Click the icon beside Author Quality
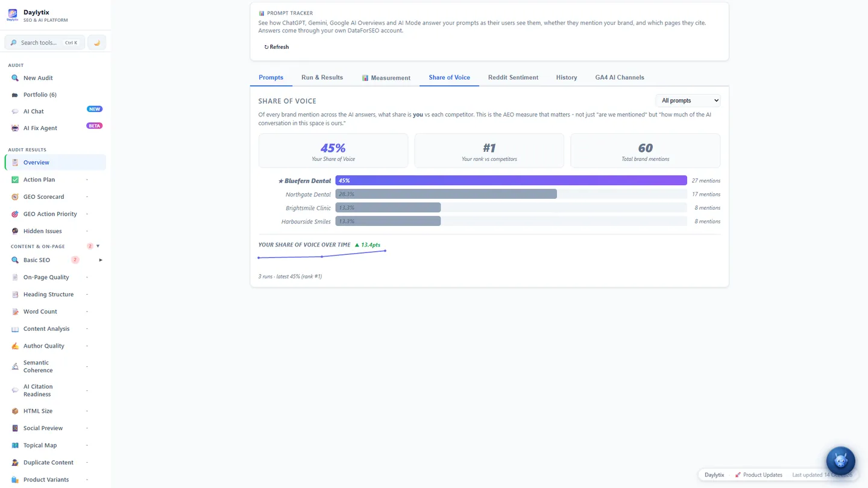The height and width of the screenshot is (488, 868). tap(15, 346)
